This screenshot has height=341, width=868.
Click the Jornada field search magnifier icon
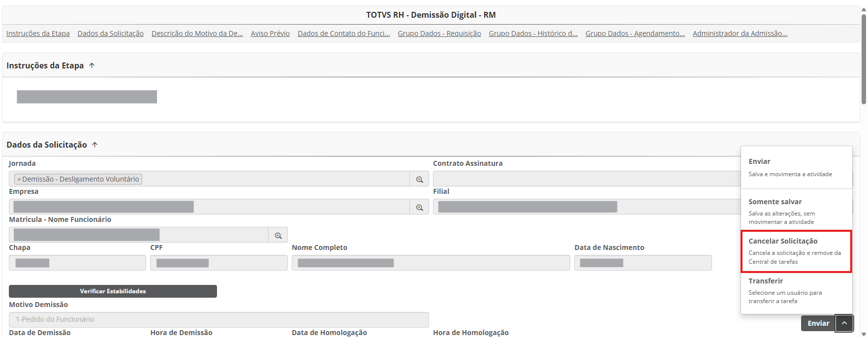tap(419, 179)
